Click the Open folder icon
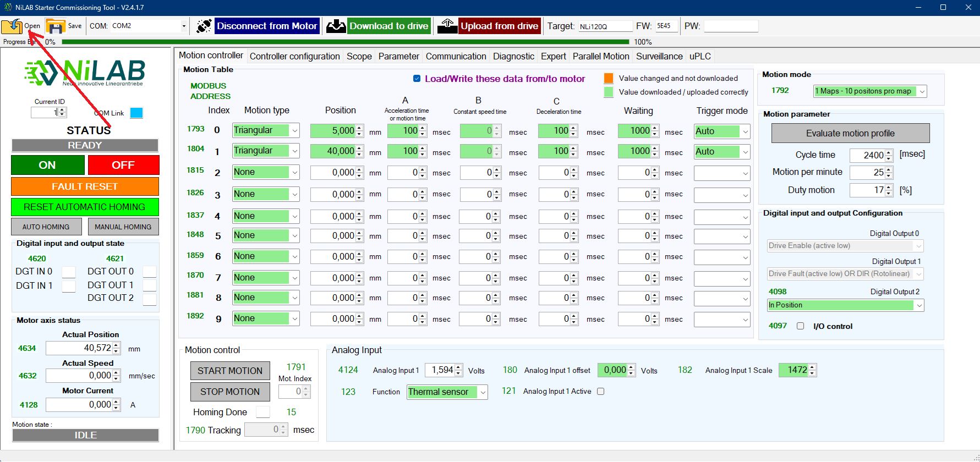Screen dimensions: 980x462 point(12,26)
